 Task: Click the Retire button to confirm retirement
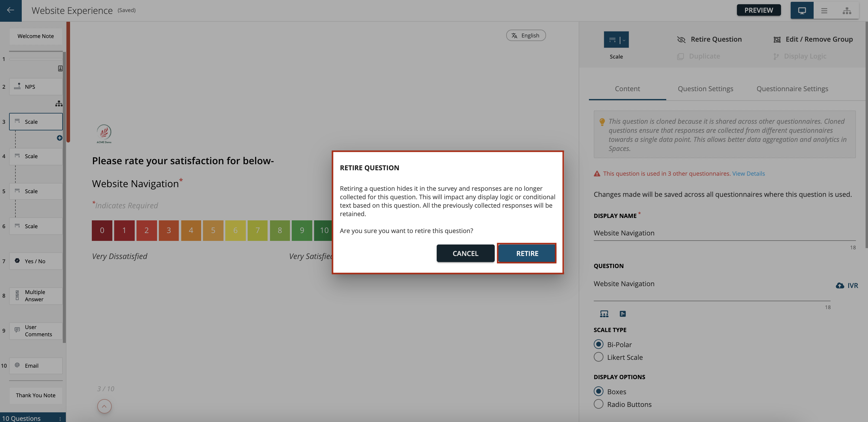coord(527,253)
